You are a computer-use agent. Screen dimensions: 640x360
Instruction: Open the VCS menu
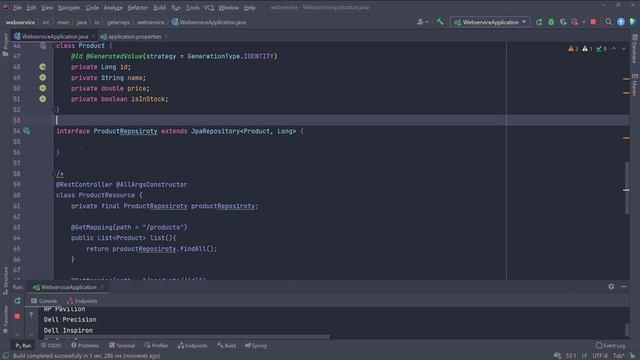tap(209, 7)
